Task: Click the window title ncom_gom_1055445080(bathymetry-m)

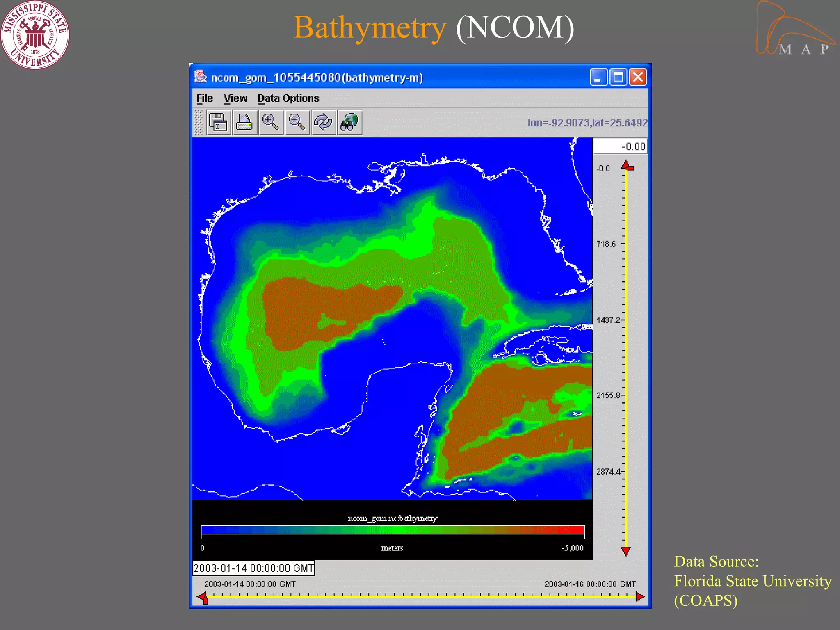Action: [317, 78]
